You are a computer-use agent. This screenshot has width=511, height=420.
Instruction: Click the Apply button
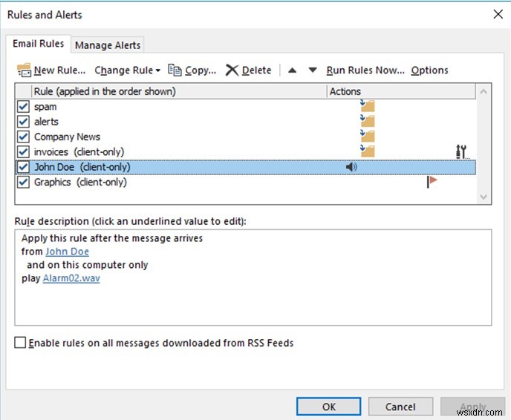(472, 407)
